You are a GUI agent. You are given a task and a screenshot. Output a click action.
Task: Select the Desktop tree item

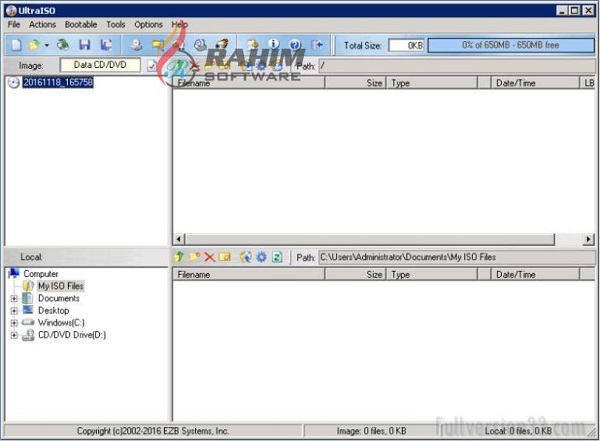pos(54,310)
